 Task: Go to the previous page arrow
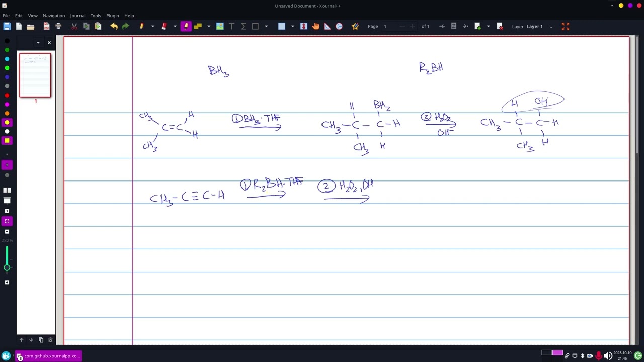pyautogui.click(x=442, y=26)
